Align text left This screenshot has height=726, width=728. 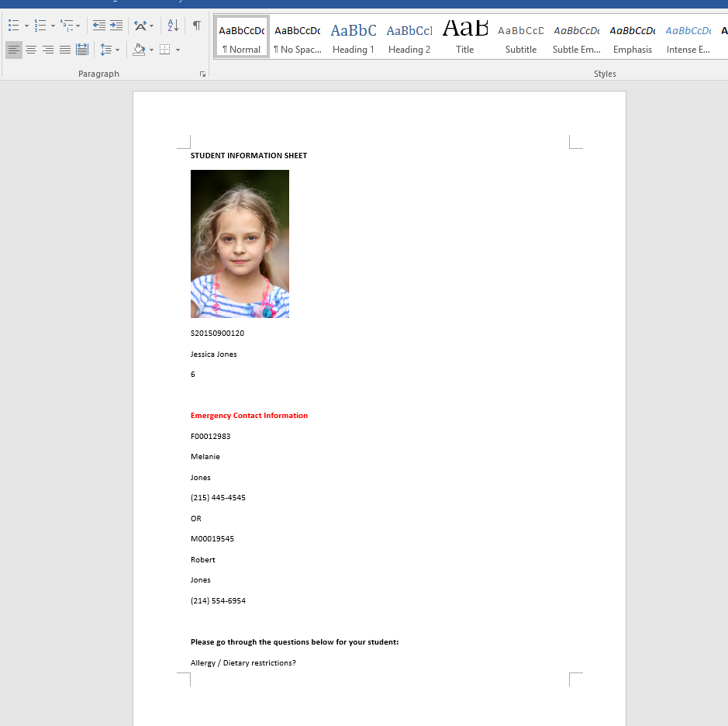14,50
